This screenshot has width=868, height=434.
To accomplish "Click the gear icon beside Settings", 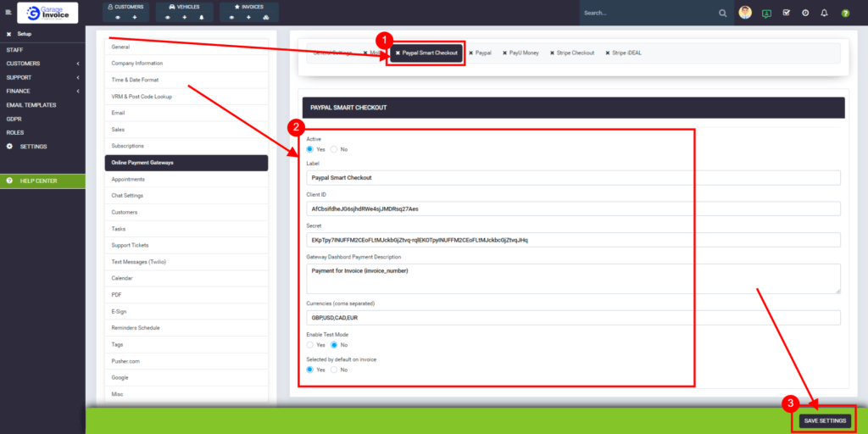I will coord(9,147).
